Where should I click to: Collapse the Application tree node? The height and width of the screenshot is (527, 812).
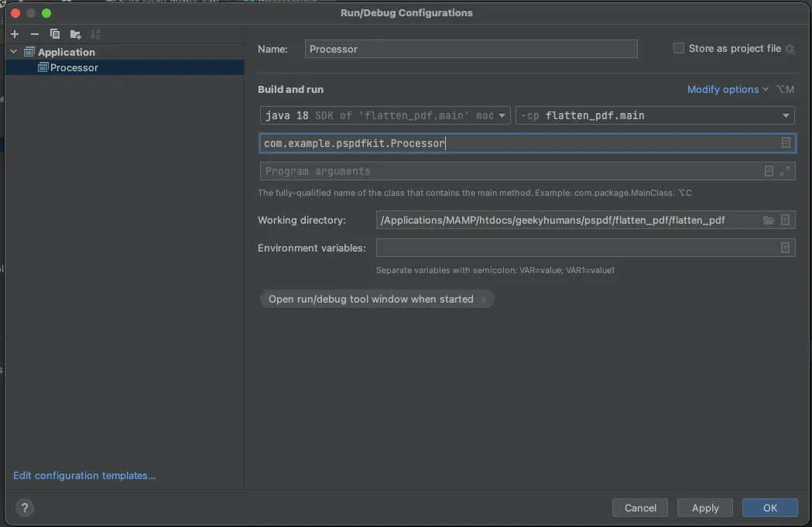click(x=14, y=52)
